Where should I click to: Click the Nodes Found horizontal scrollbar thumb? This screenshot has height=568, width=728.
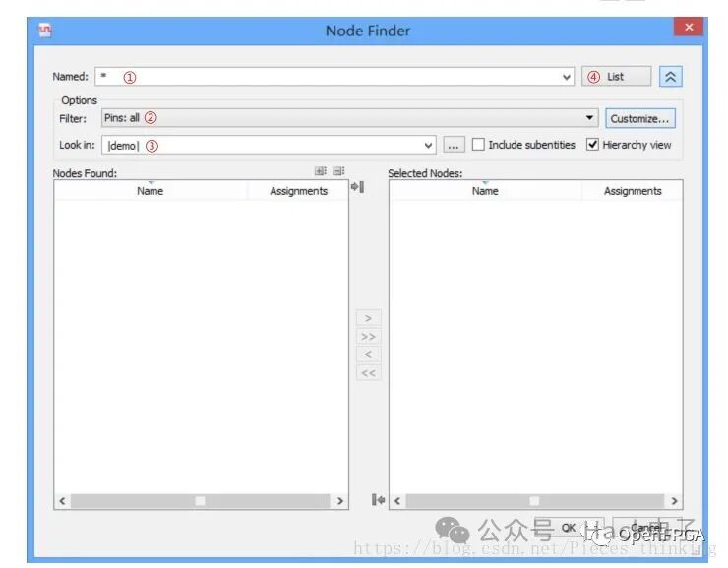tap(200, 501)
